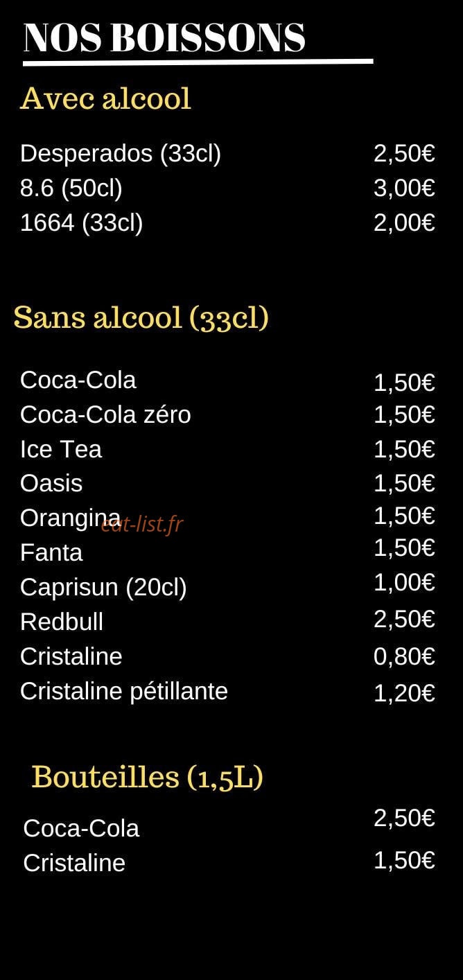
Task: Click the 1,20€ price
Action: [x=404, y=692]
